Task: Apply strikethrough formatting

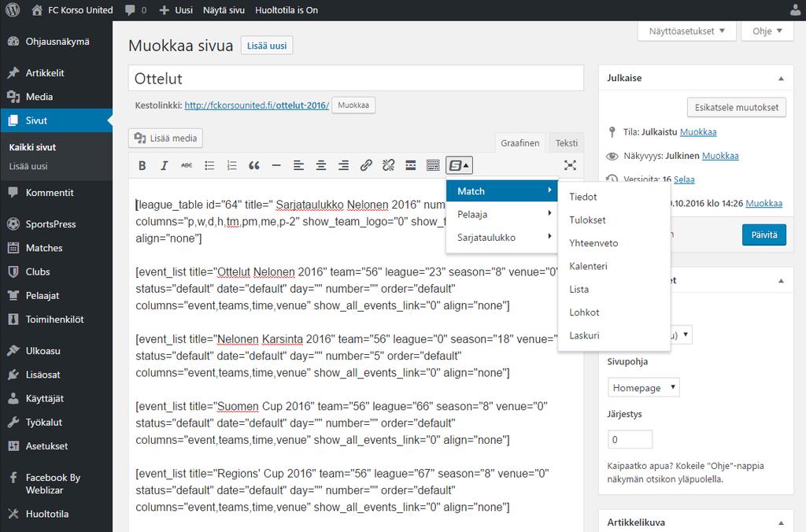Action: click(x=187, y=165)
